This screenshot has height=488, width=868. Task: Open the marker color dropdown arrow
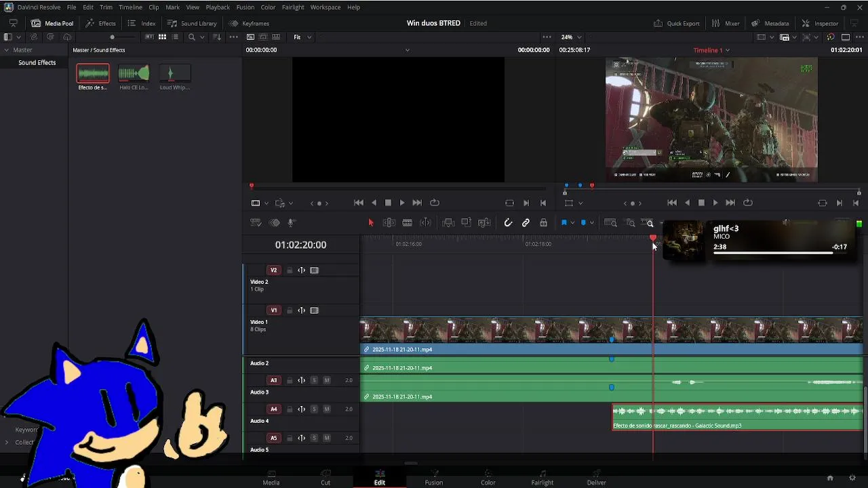click(592, 222)
